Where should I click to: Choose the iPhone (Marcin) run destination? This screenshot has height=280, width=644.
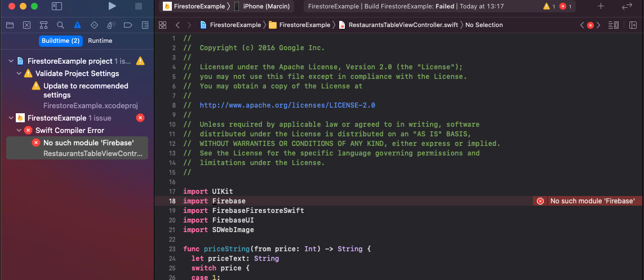pos(261,6)
